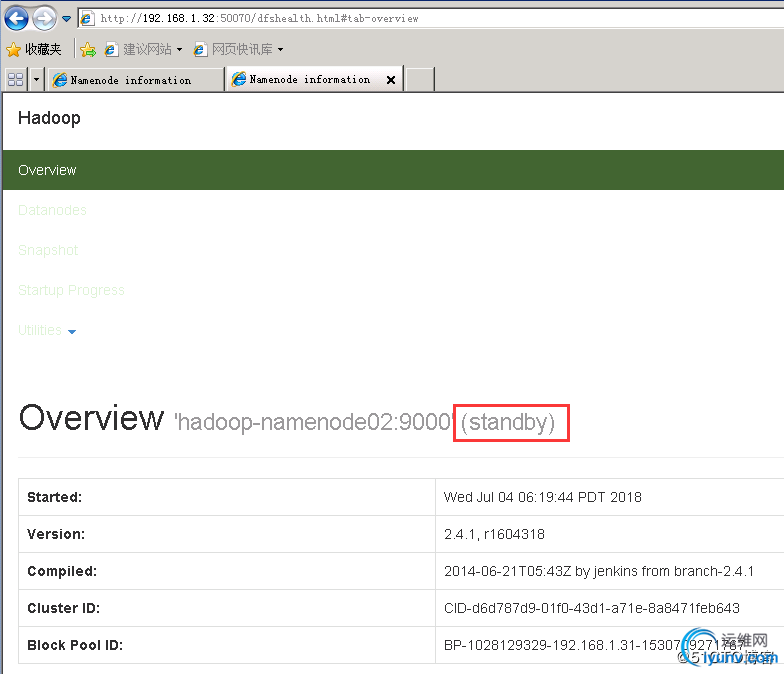
Task: Select the 2014-06-21T05:43Z compiled value
Action: 599,571
